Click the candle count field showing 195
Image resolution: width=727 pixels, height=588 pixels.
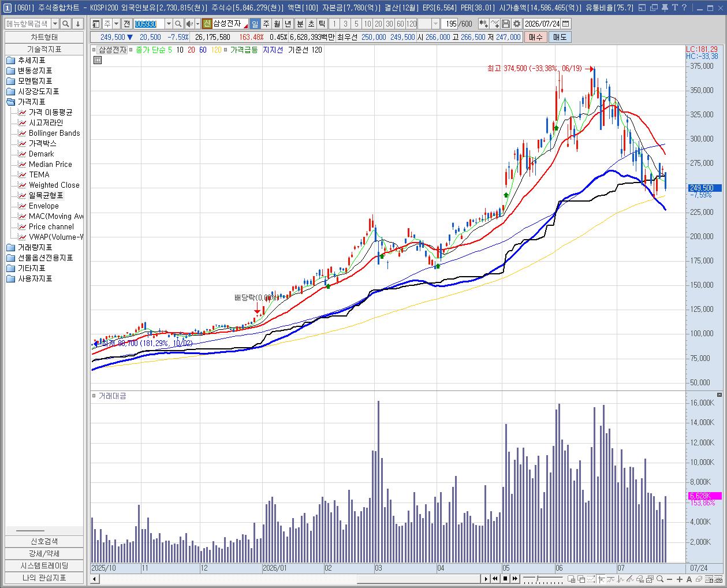449,24
